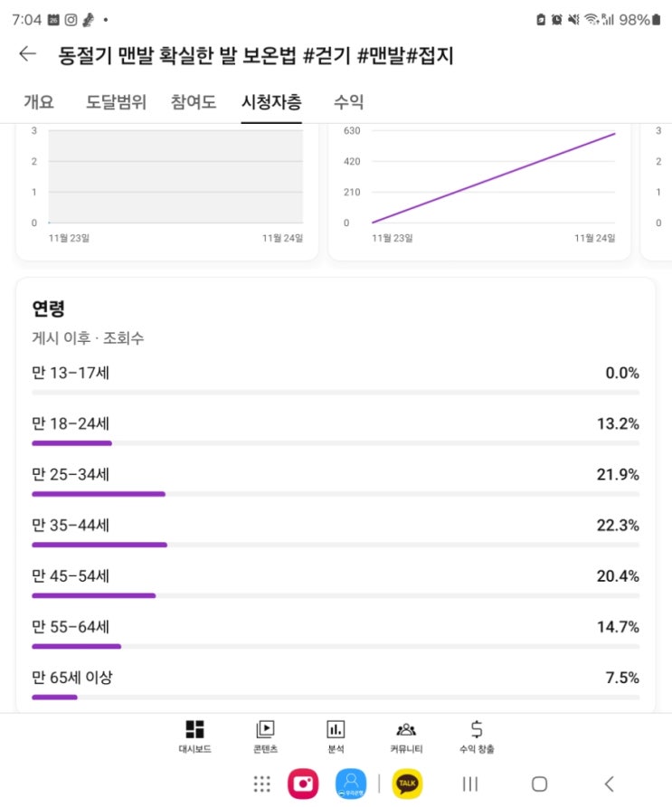This screenshot has width=672, height=807.
Task: Open the 수익 창출 monetization icon
Action: [477, 735]
